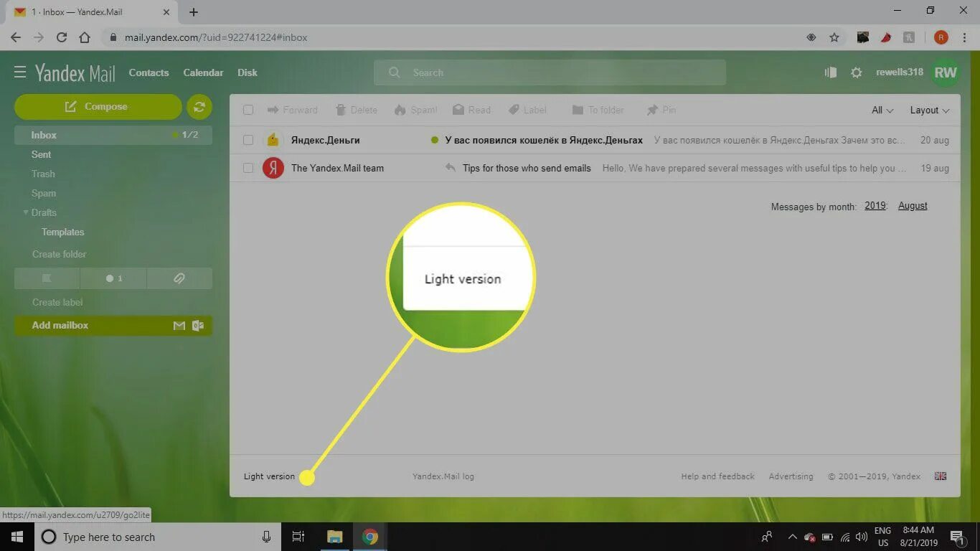Image resolution: width=980 pixels, height=551 pixels.
Task: Click the Delete toolbar button
Action: [356, 110]
